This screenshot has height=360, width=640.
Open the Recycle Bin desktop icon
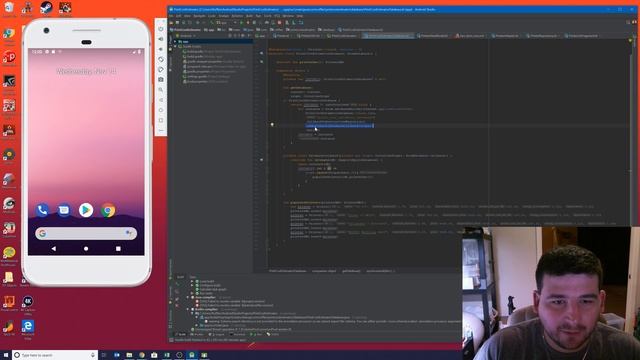(9, 9)
